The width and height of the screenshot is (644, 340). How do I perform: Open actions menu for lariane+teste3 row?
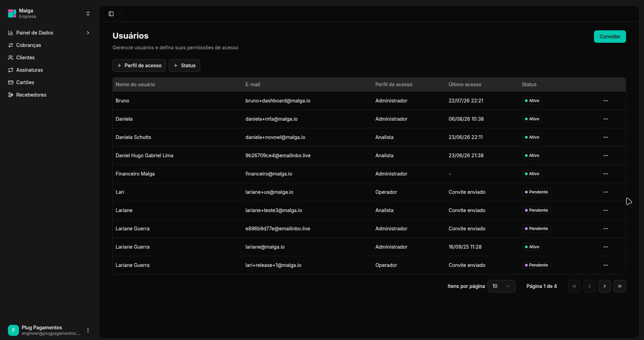(606, 210)
